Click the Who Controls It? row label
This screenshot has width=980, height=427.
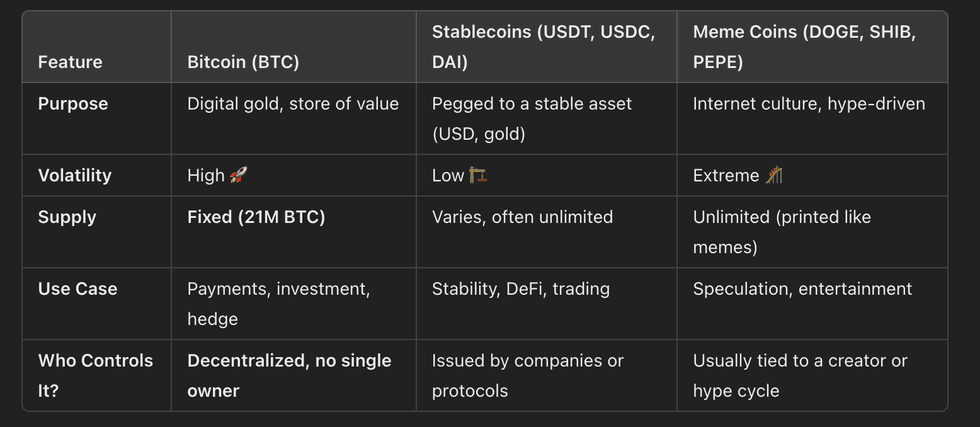[95, 375]
